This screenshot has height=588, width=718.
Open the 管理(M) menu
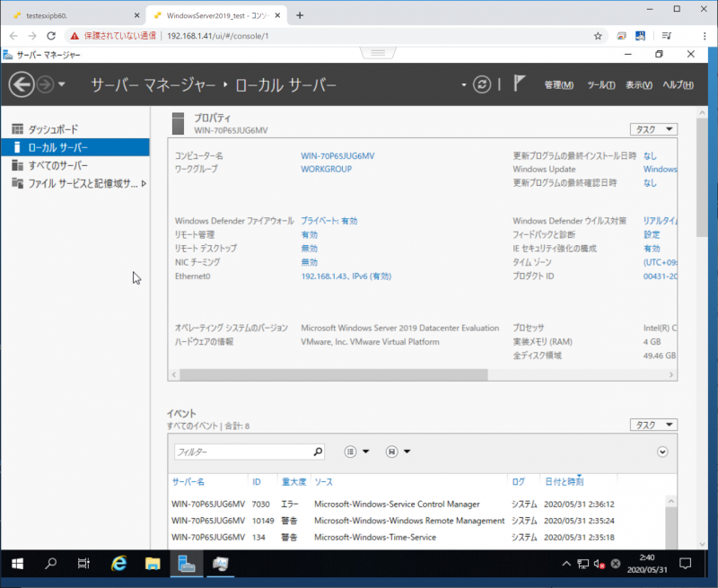point(558,84)
